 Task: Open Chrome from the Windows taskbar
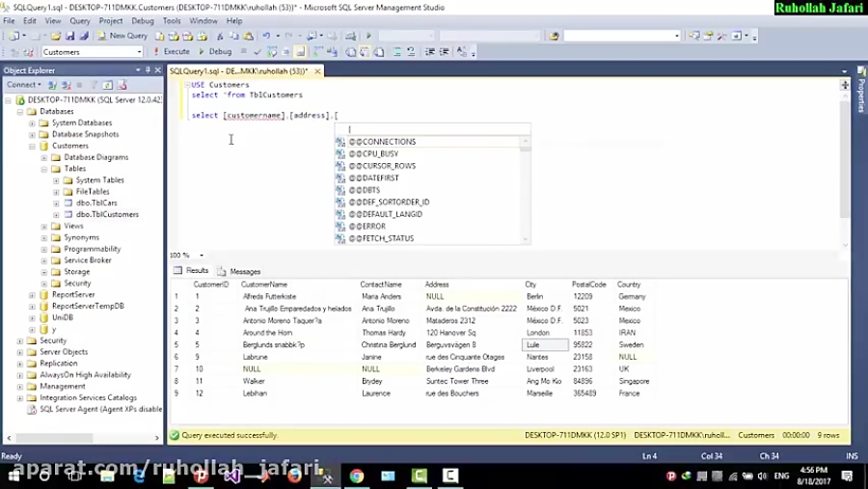pyautogui.click(x=356, y=475)
